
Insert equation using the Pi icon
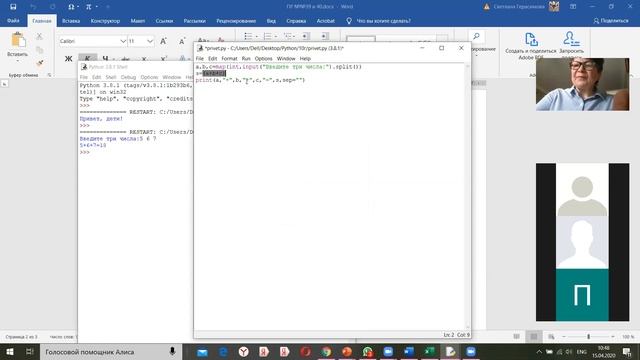89,7
